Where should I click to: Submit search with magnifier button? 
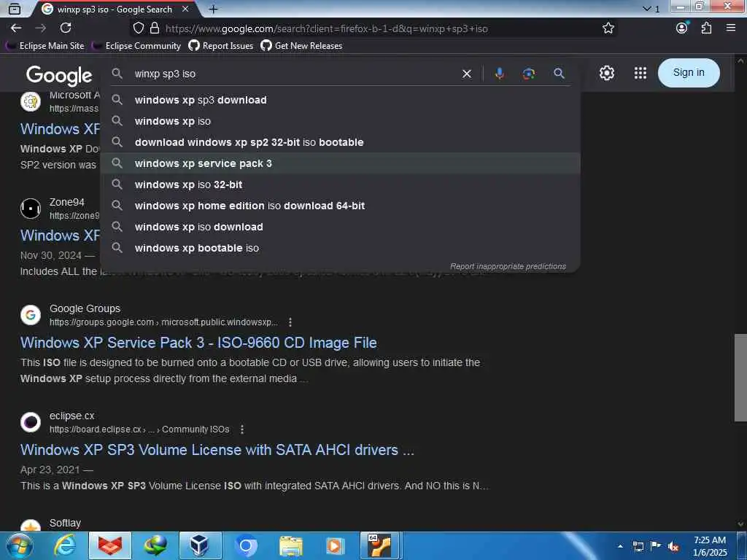[x=559, y=74]
